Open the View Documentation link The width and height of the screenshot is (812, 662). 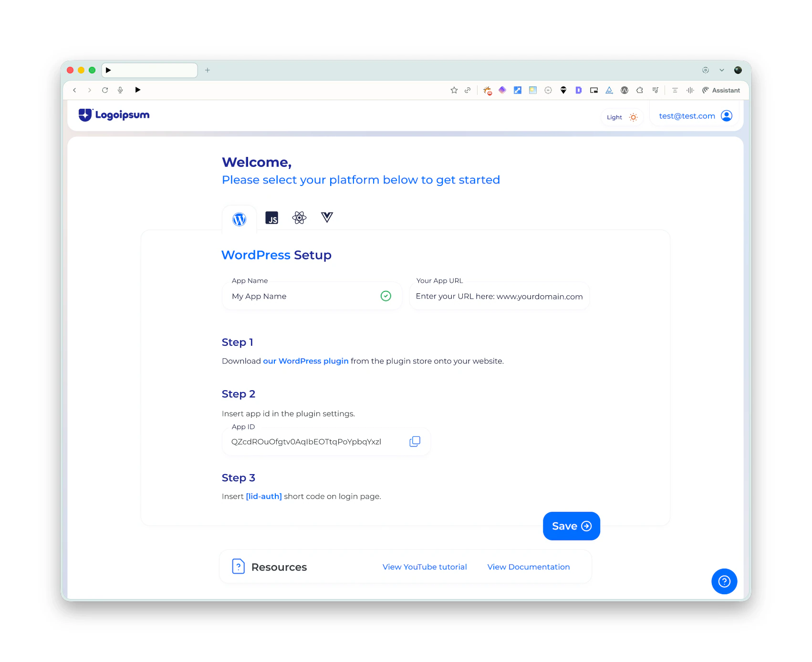pos(529,567)
